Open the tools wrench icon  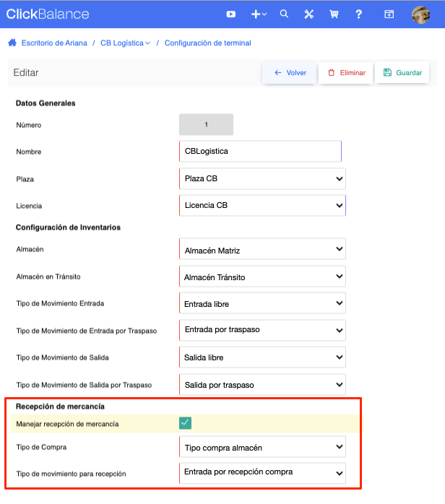pyautogui.click(x=309, y=14)
